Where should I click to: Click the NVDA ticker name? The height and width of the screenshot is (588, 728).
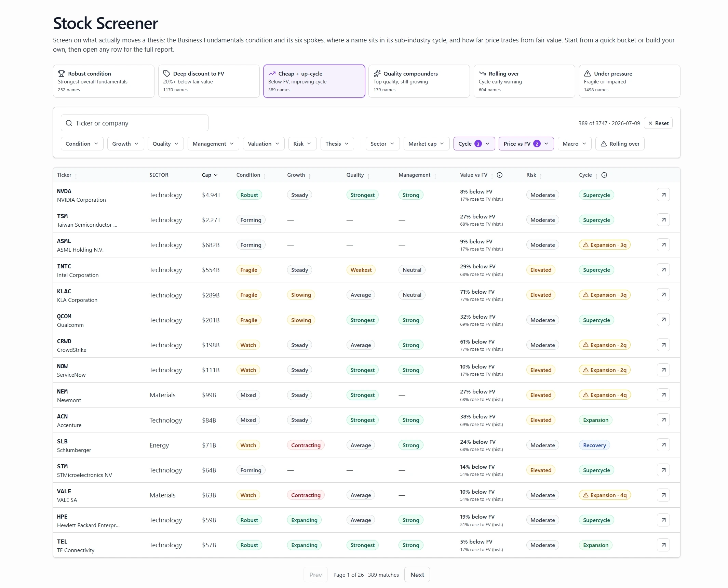[64, 191]
